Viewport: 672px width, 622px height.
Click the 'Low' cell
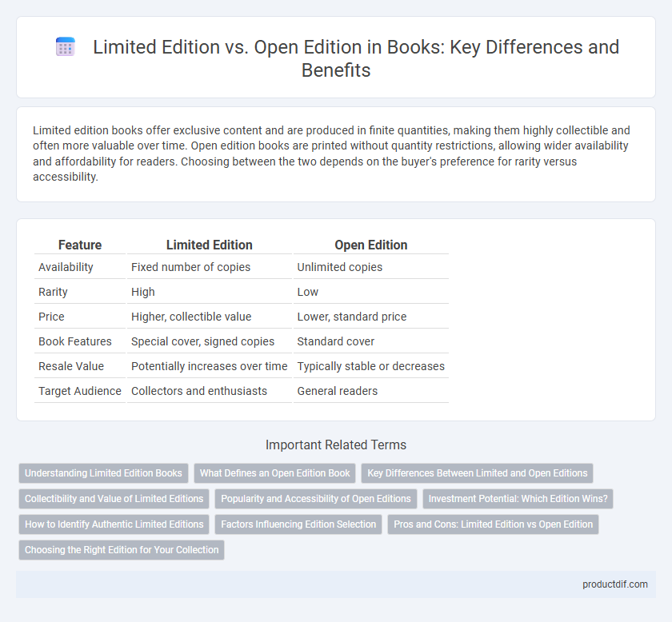click(308, 292)
